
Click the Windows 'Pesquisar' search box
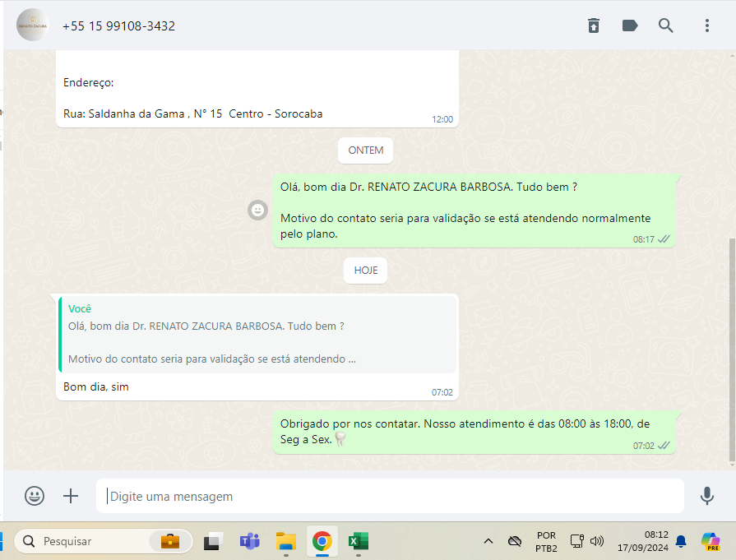(90, 541)
